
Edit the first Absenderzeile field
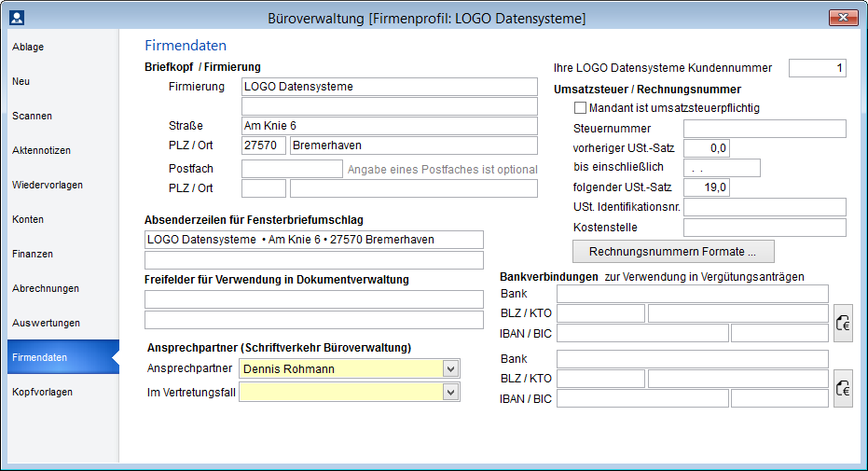(x=314, y=240)
